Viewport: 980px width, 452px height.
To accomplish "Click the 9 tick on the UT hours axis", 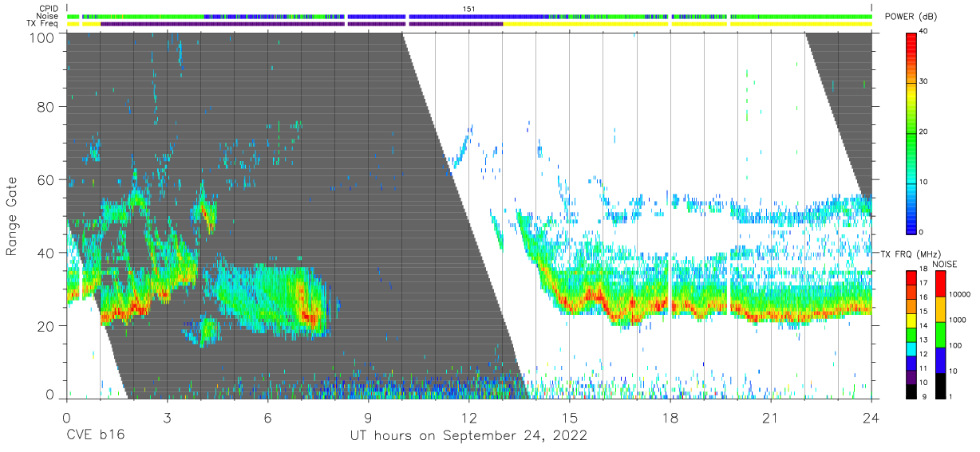I will tap(368, 417).
